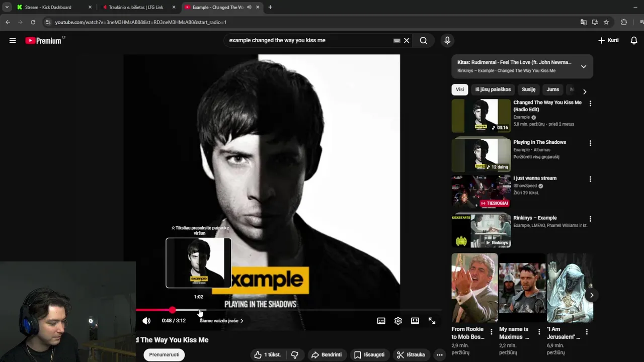Go back in browser history
The height and width of the screenshot is (362, 644).
pyautogui.click(x=8, y=22)
